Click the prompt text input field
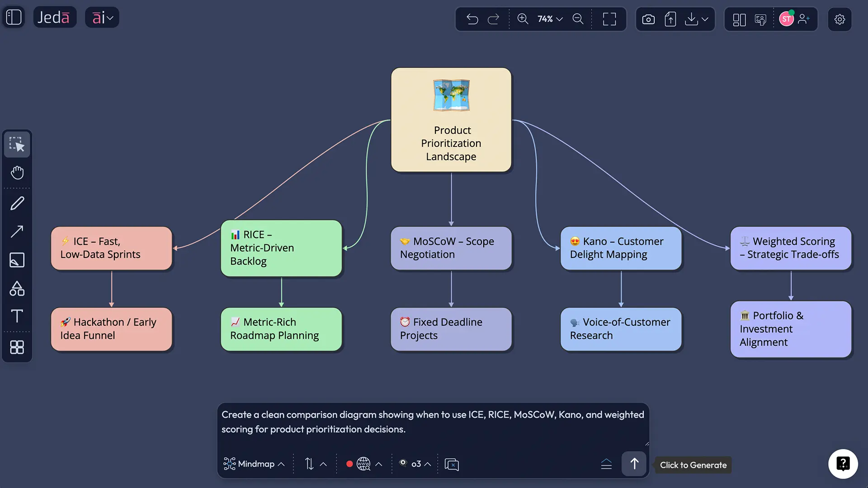 (x=432, y=422)
